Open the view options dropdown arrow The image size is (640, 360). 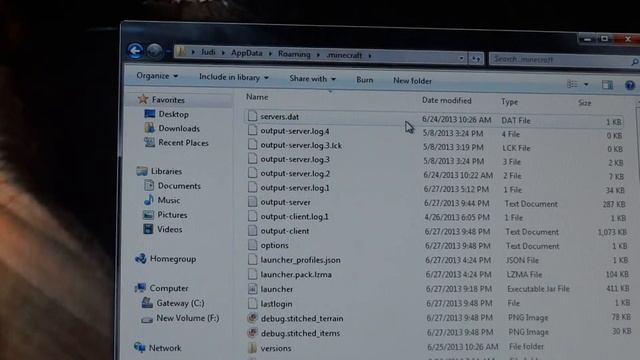586,84
